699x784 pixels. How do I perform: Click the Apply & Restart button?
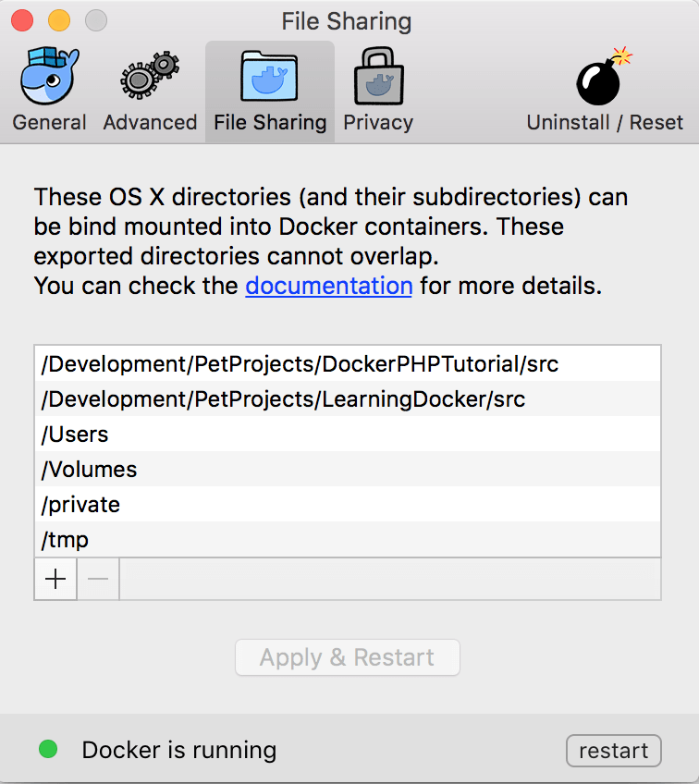click(x=348, y=657)
